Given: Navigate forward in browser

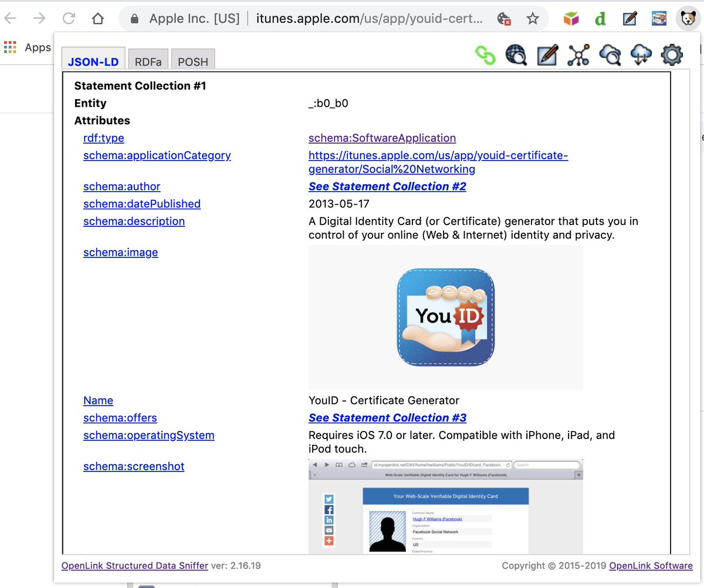Looking at the screenshot, I should tap(39, 19).
